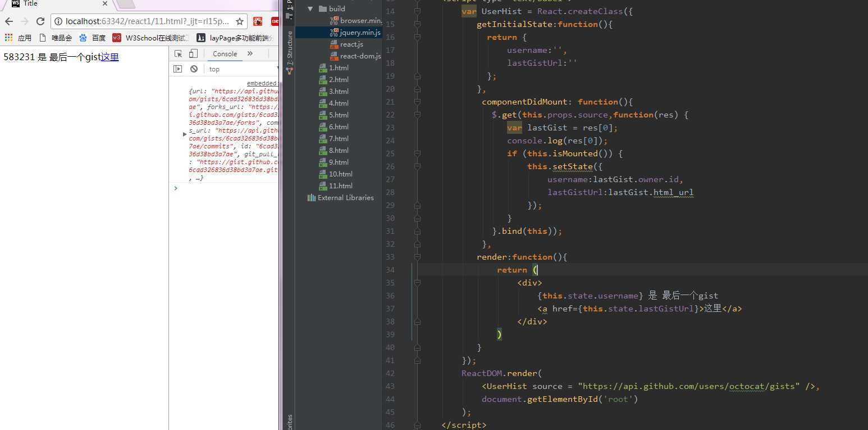Go back using the browser back arrow

8,21
